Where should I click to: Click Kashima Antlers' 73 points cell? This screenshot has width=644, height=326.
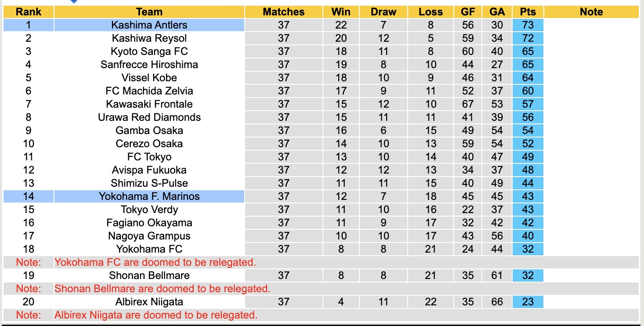click(528, 25)
